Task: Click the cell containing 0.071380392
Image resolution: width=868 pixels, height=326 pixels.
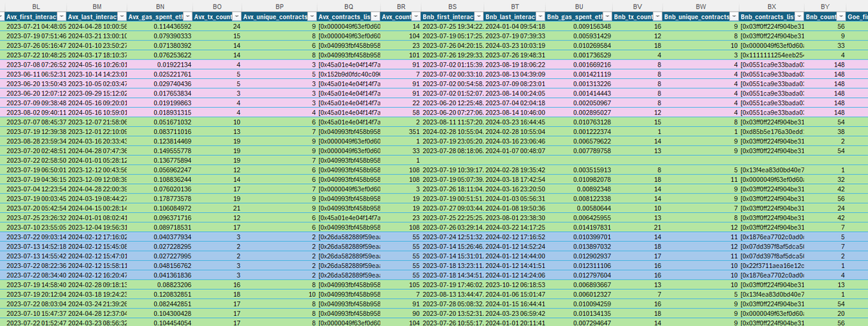Action: pyautogui.click(x=161, y=44)
